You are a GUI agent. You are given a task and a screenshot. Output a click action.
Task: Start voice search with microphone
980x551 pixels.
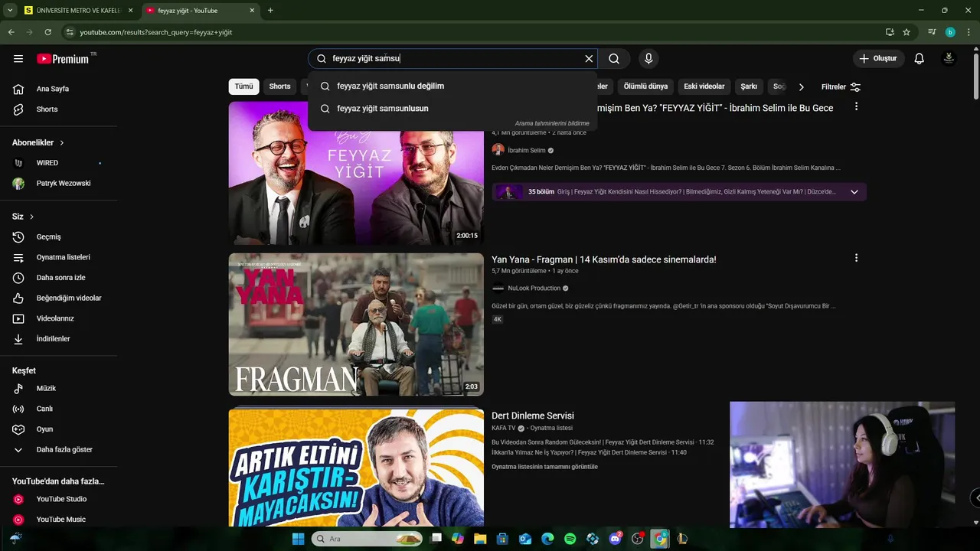coord(648,59)
